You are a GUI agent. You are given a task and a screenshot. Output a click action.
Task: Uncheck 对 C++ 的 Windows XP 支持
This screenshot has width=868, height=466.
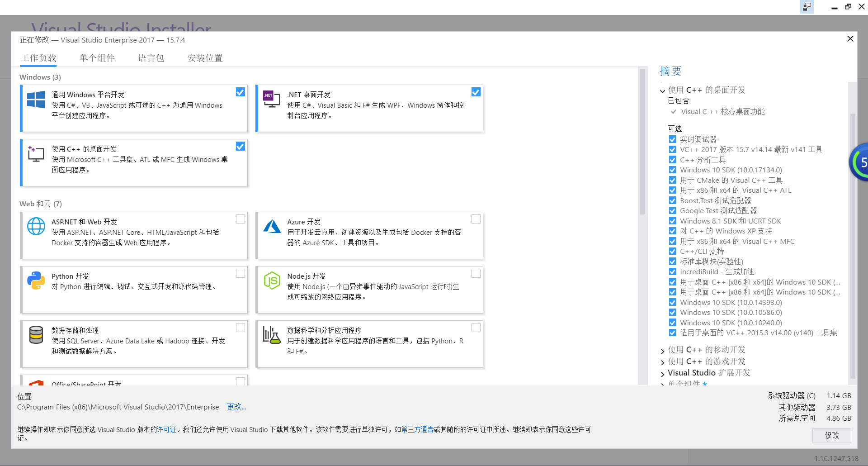click(x=673, y=231)
